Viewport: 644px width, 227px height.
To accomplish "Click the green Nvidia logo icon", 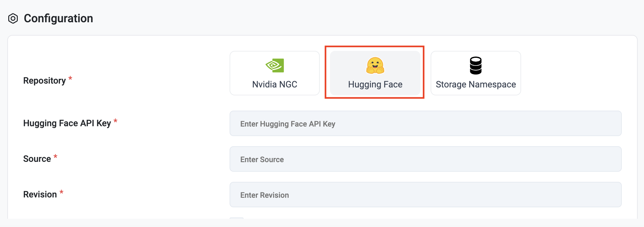I will (x=275, y=65).
